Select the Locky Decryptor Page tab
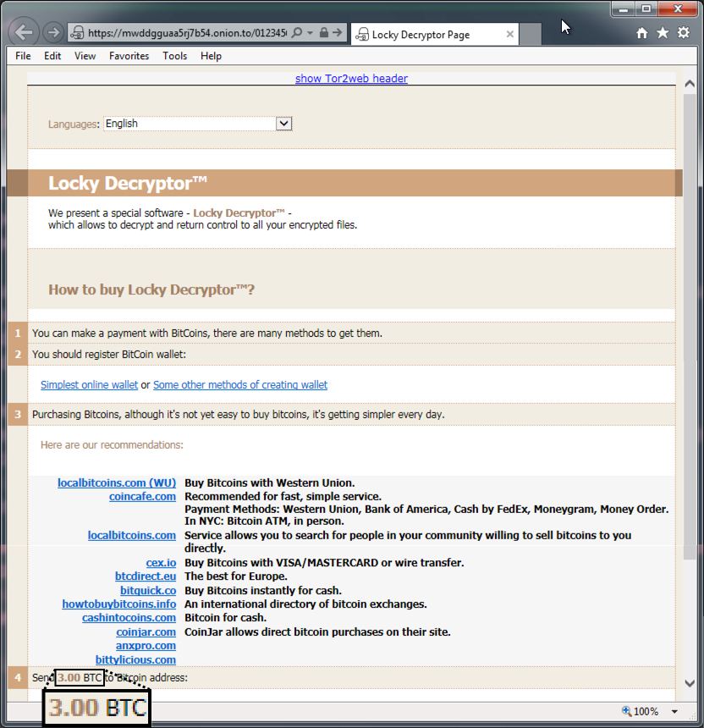 [434, 35]
